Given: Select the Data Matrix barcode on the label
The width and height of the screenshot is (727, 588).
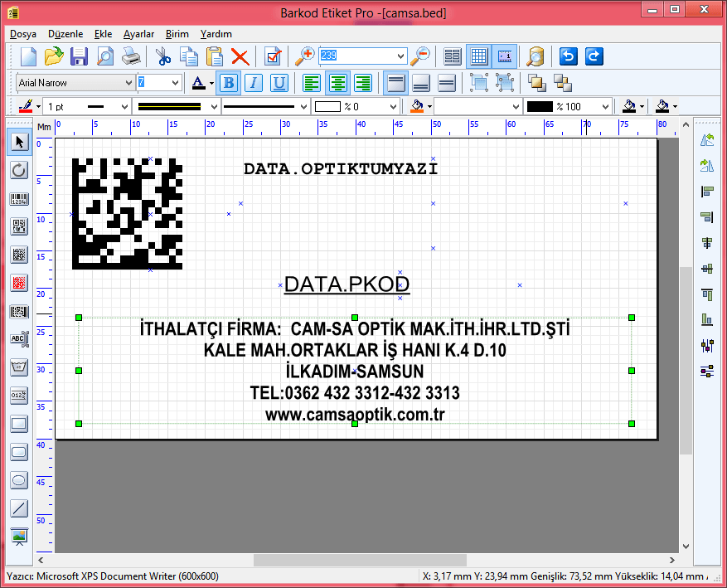Looking at the screenshot, I should click(x=127, y=214).
